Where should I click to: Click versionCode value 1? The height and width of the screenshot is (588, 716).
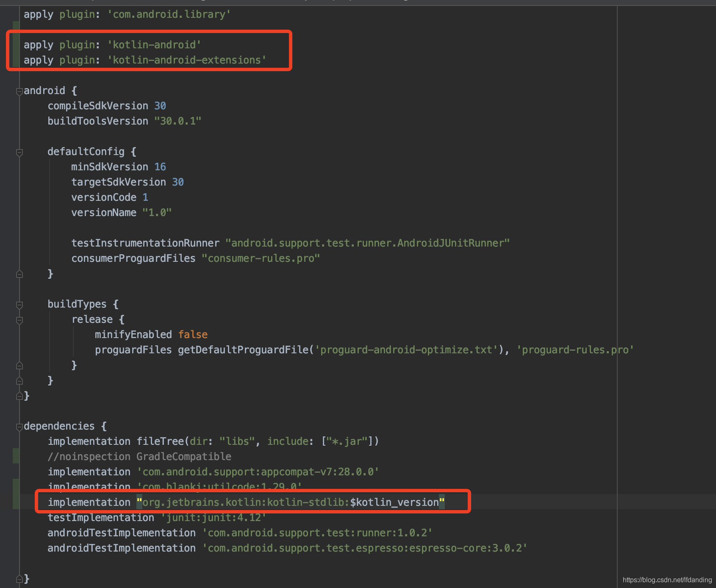point(145,197)
